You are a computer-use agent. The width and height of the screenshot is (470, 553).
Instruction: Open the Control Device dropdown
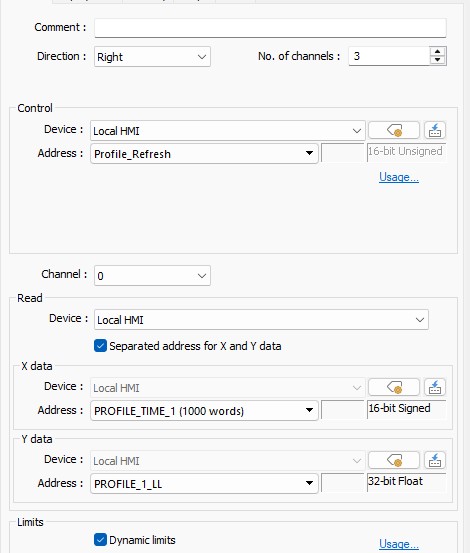click(x=228, y=131)
